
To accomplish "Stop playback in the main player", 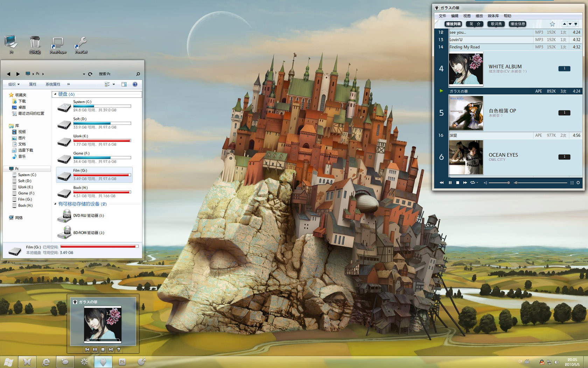I will [457, 183].
